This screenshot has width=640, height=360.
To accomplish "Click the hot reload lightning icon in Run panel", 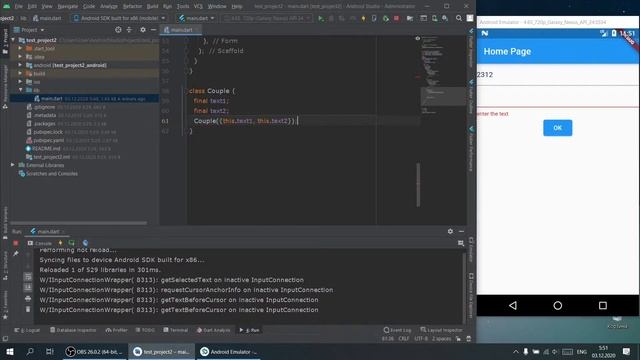I will tap(60, 243).
